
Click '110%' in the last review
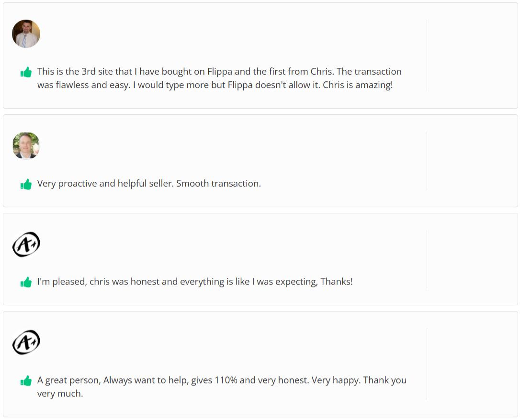click(x=226, y=380)
